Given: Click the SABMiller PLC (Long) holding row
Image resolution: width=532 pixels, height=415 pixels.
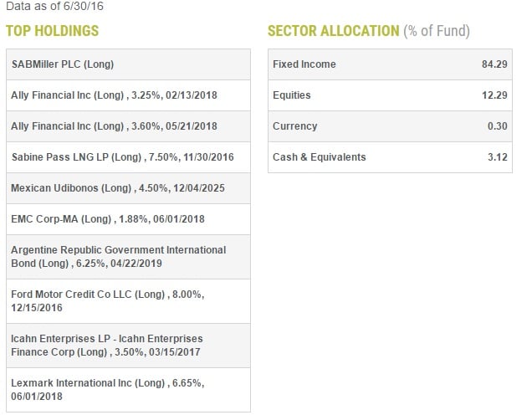Looking at the screenshot, I should [63, 64].
